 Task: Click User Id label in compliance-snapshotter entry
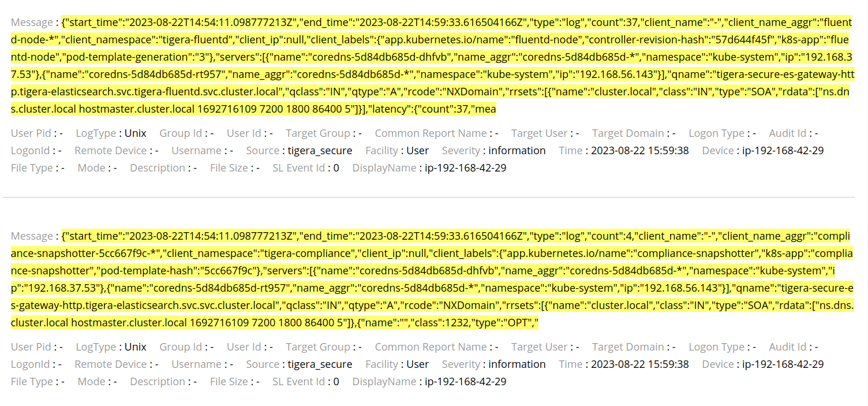tap(244, 347)
